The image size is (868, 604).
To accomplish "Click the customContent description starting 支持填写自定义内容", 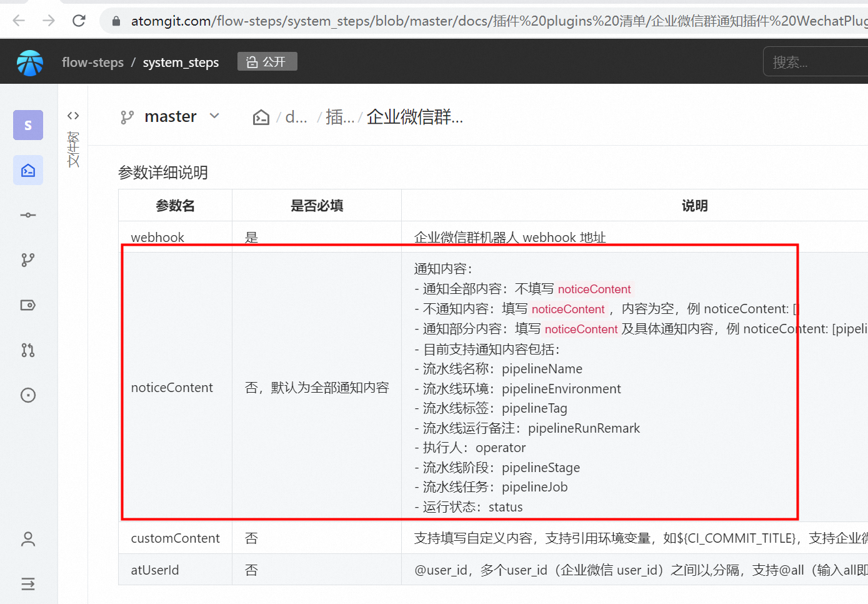I will [x=641, y=538].
